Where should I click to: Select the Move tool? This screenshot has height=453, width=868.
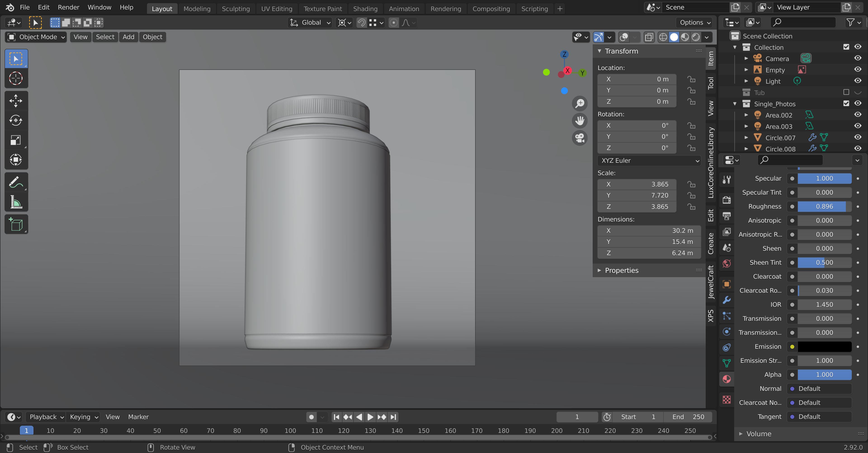point(16,100)
